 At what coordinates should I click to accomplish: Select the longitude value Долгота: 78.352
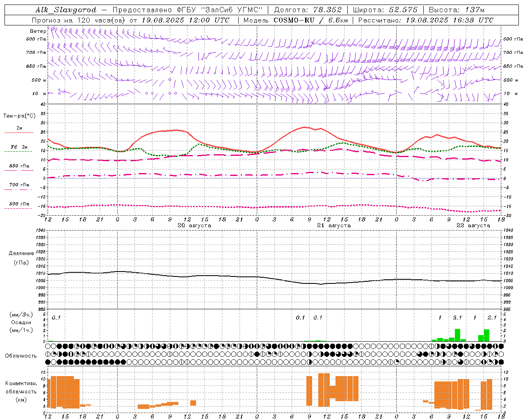coord(308,10)
